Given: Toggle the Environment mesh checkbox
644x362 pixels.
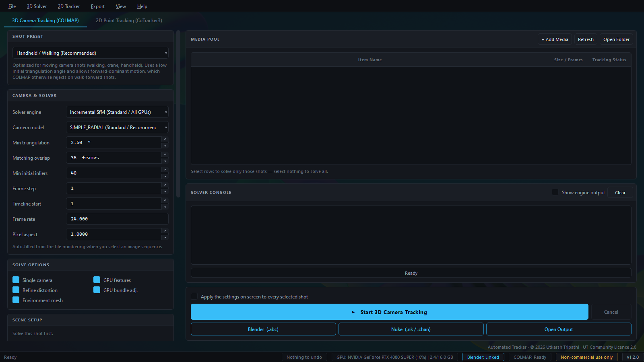Looking at the screenshot, I should click(x=16, y=300).
